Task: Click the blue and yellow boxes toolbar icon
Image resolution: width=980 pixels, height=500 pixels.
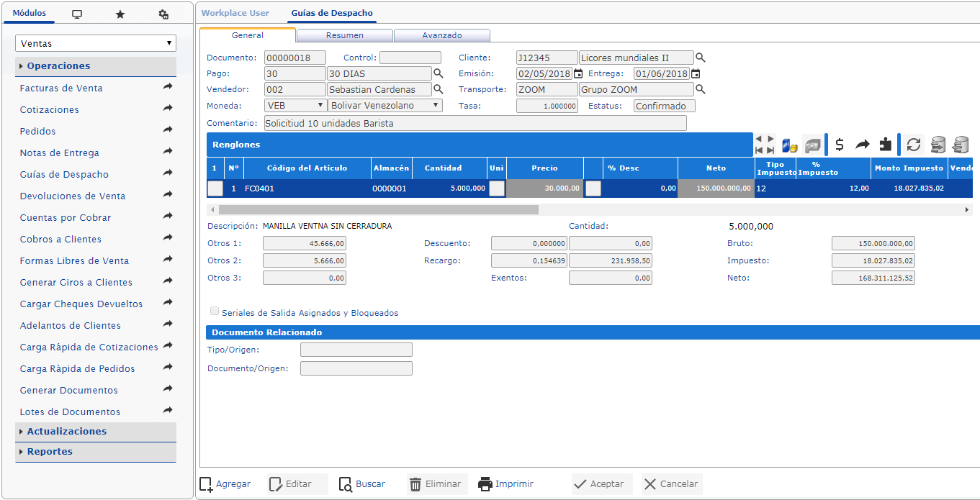Action: (790, 145)
